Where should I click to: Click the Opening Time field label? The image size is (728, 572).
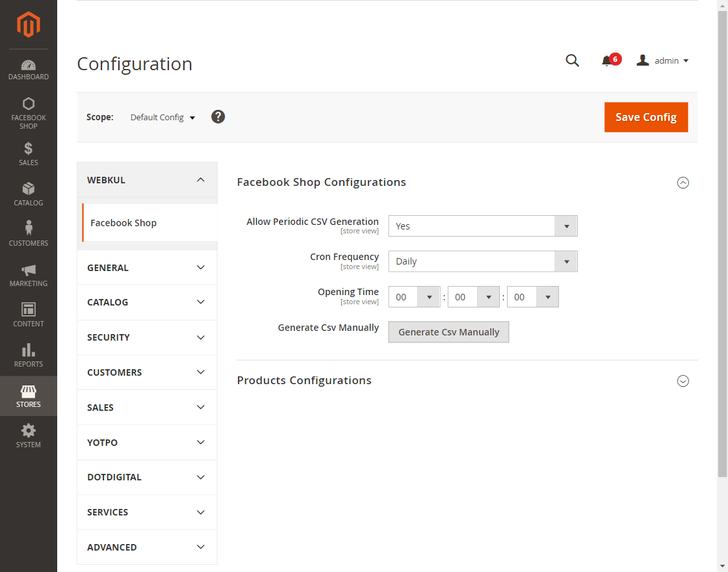pyautogui.click(x=348, y=292)
